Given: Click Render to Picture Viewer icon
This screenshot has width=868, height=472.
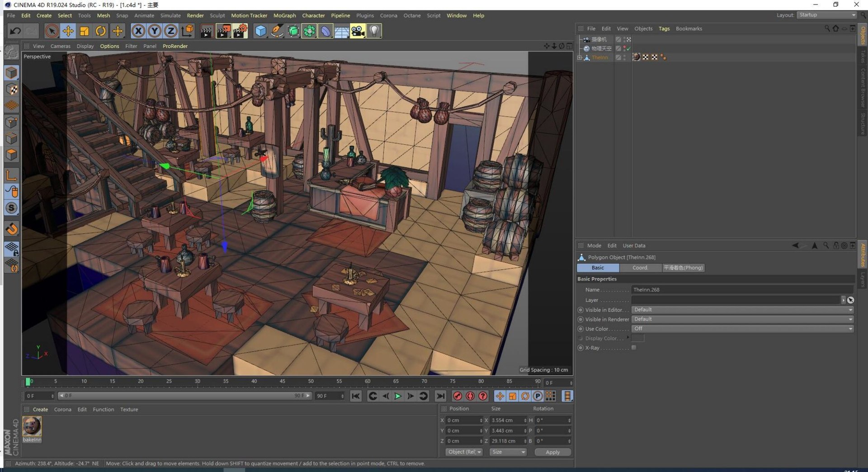Looking at the screenshot, I should tap(223, 31).
